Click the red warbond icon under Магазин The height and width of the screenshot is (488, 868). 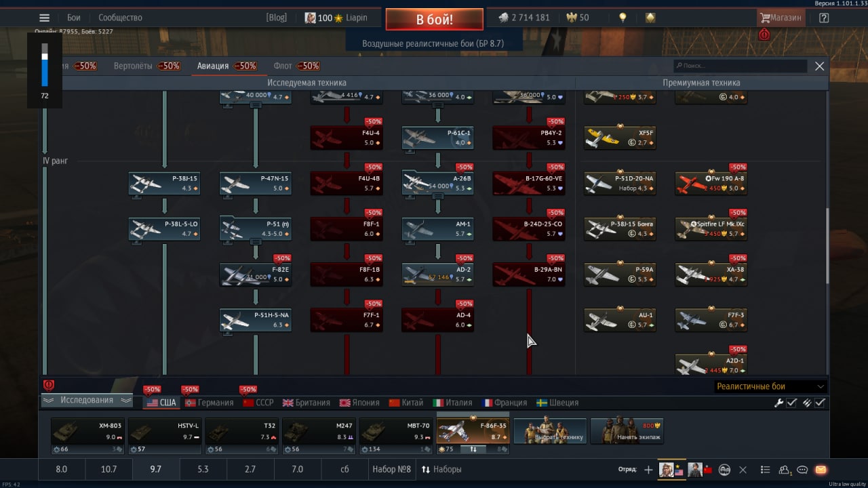point(764,35)
